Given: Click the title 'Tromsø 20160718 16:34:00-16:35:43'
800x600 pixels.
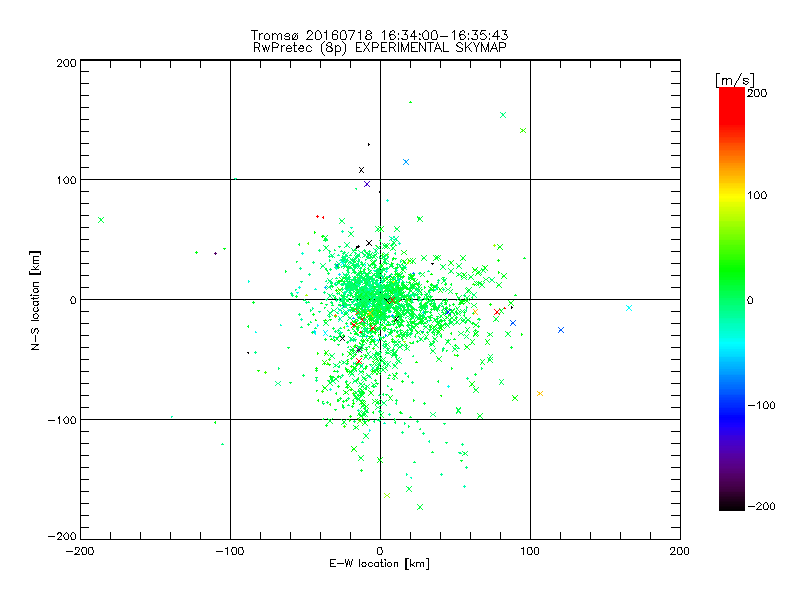Looking at the screenshot, I should click(379, 35).
